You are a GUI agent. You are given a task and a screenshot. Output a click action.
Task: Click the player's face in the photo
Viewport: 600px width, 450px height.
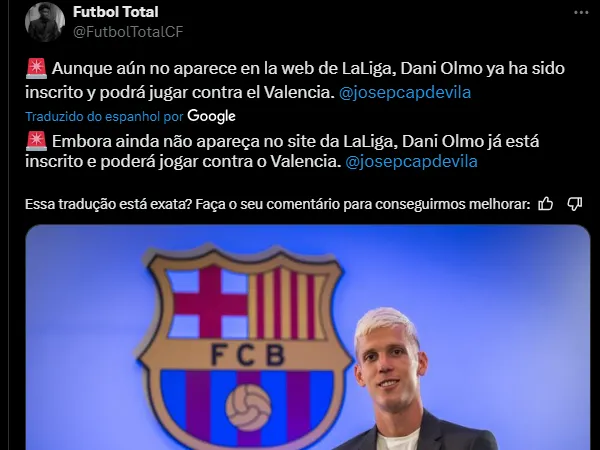tap(389, 358)
